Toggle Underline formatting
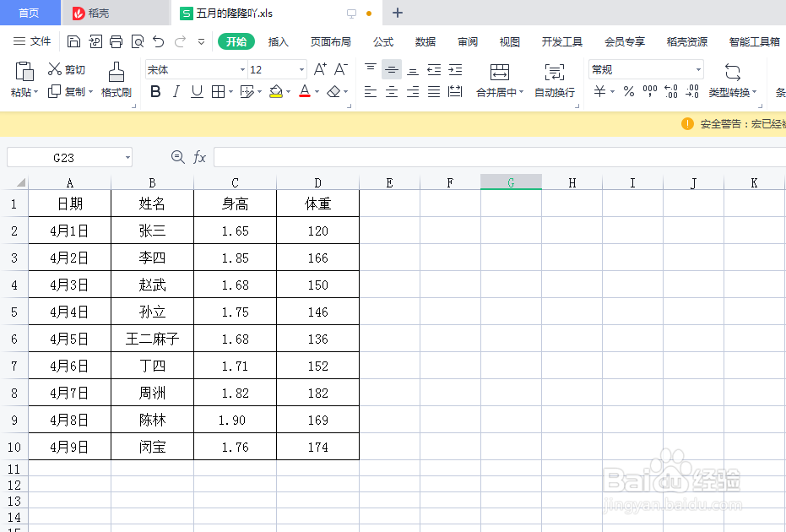This screenshot has width=786, height=532. (197, 92)
